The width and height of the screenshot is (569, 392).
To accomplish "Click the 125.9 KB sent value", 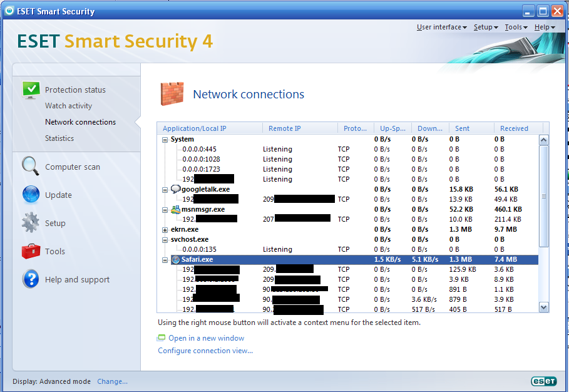I will pos(463,269).
